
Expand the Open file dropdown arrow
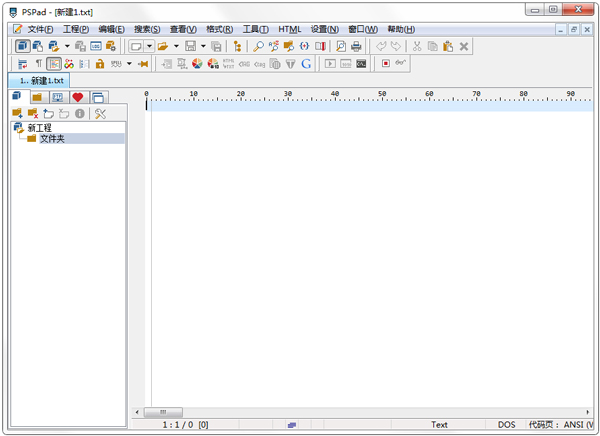pos(176,46)
